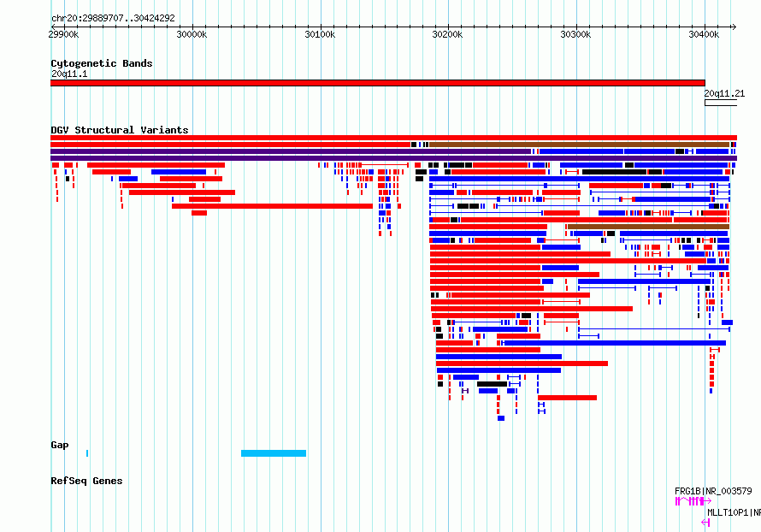Select the white 20q11.21 band box
The image size is (761, 532).
721,103
